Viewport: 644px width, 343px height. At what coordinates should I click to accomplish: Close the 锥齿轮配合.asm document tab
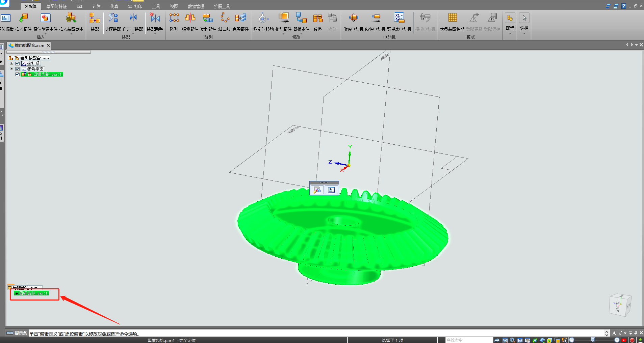48,45
